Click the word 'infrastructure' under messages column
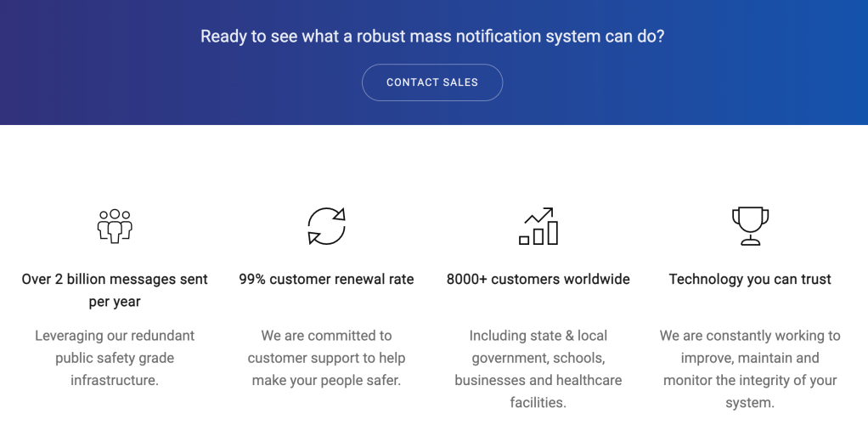The height and width of the screenshot is (442, 868). pyautogui.click(x=115, y=381)
